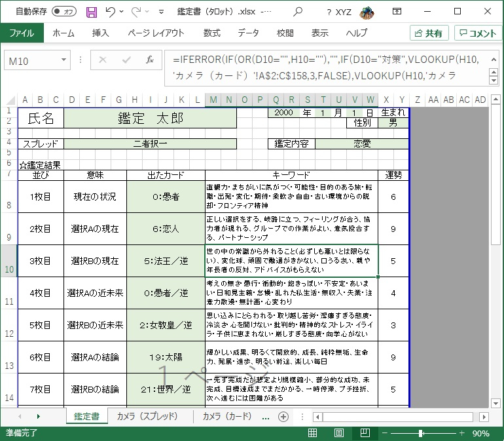Click the Redo arrow icon
The image size is (504, 441).
click(136, 12)
